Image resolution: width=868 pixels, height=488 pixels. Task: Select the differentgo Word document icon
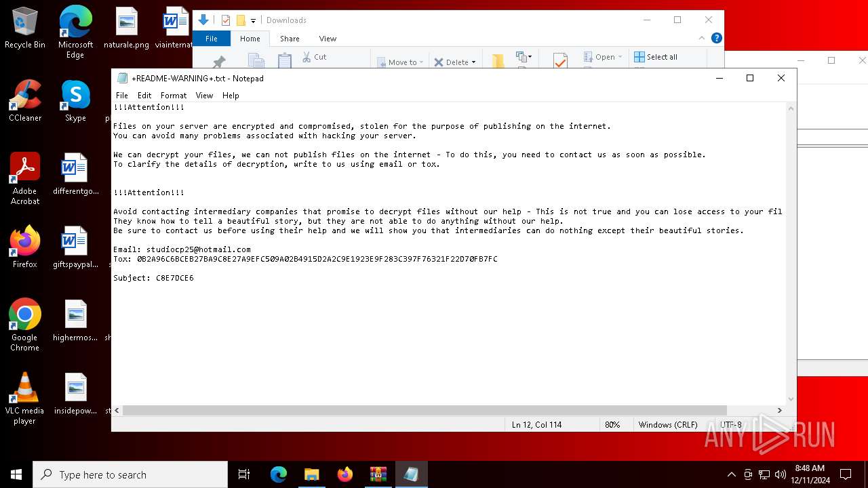point(75,174)
